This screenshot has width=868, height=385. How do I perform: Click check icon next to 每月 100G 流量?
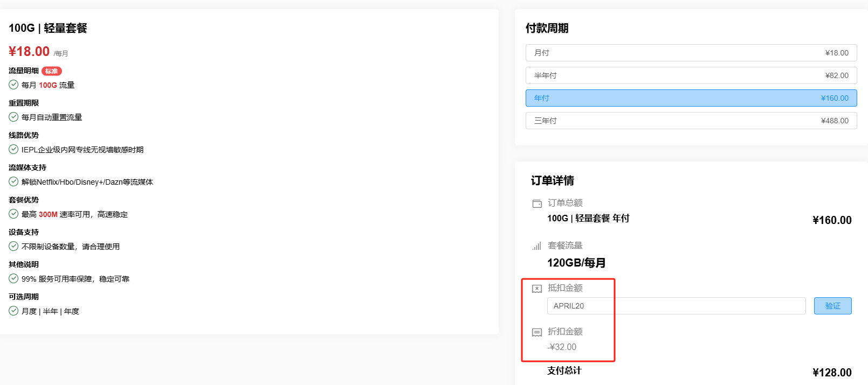coord(13,85)
